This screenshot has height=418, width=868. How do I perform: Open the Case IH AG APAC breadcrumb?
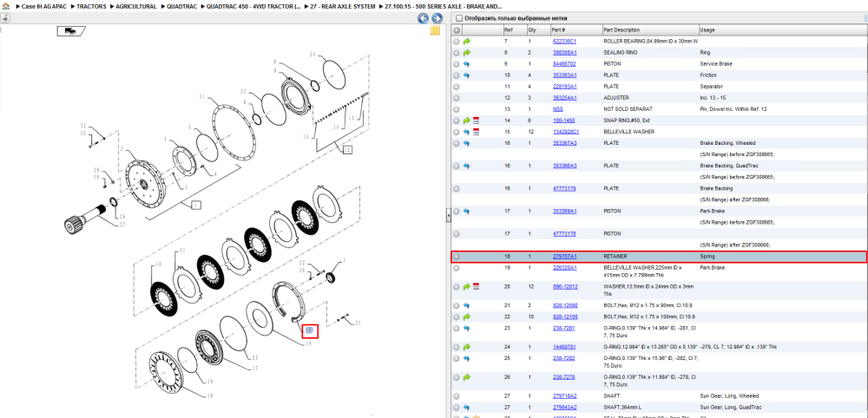[43, 7]
